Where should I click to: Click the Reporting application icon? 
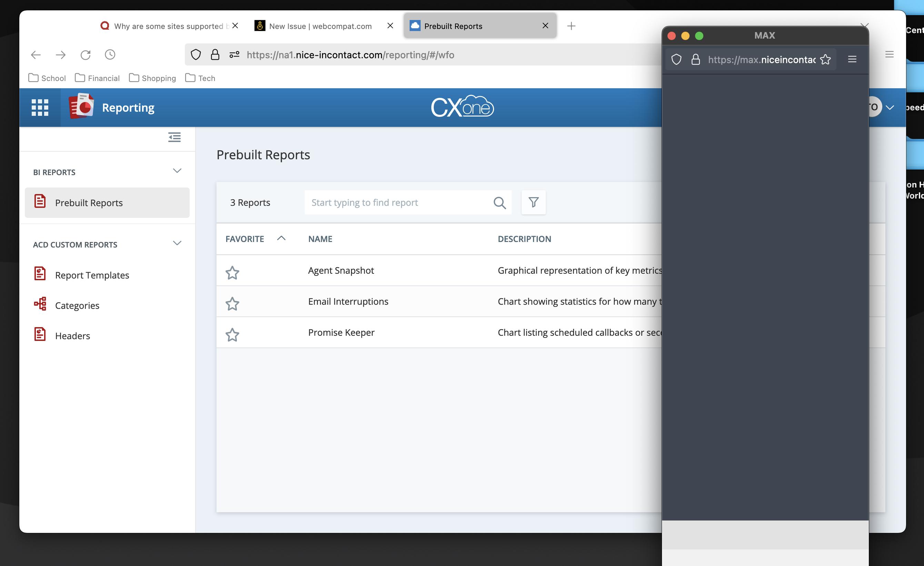point(81,106)
